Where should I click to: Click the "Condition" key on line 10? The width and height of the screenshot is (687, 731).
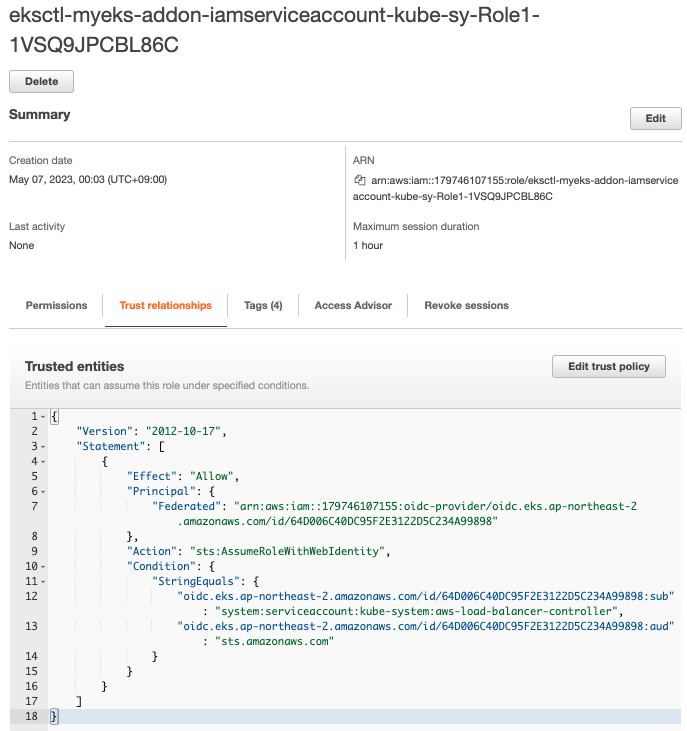click(161, 566)
